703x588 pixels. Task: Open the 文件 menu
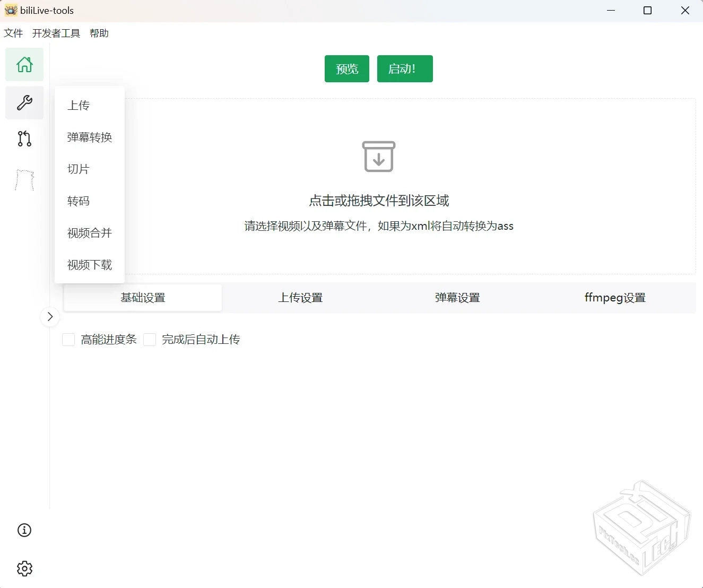pos(13,33)
